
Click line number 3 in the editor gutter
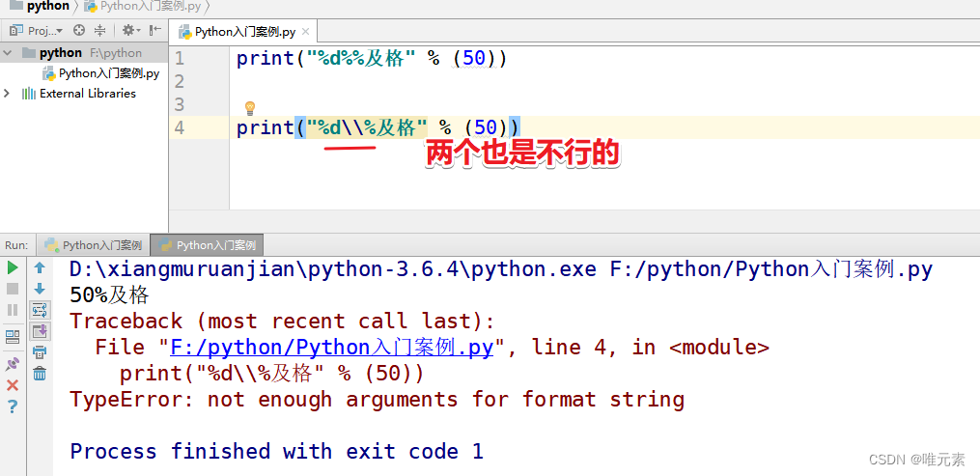tap(180, 104)
